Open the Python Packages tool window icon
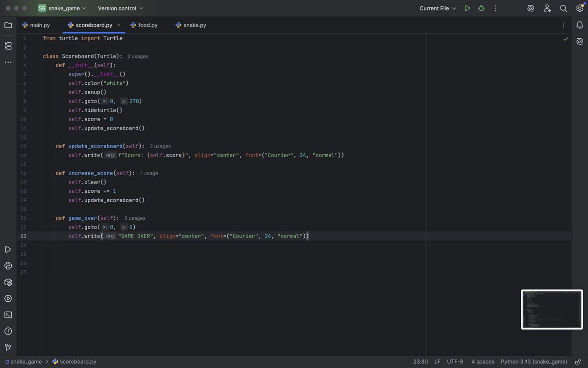The image size is (588, 368). [8, 282]
